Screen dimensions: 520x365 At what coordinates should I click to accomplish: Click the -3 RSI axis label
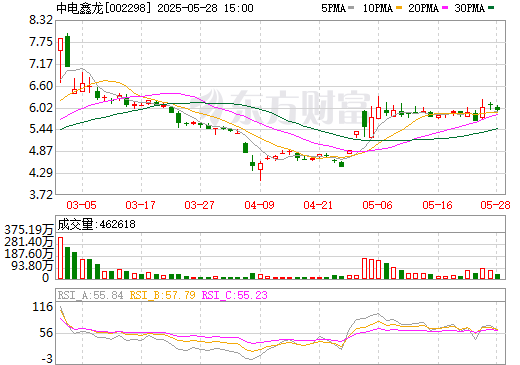[47, 359]
